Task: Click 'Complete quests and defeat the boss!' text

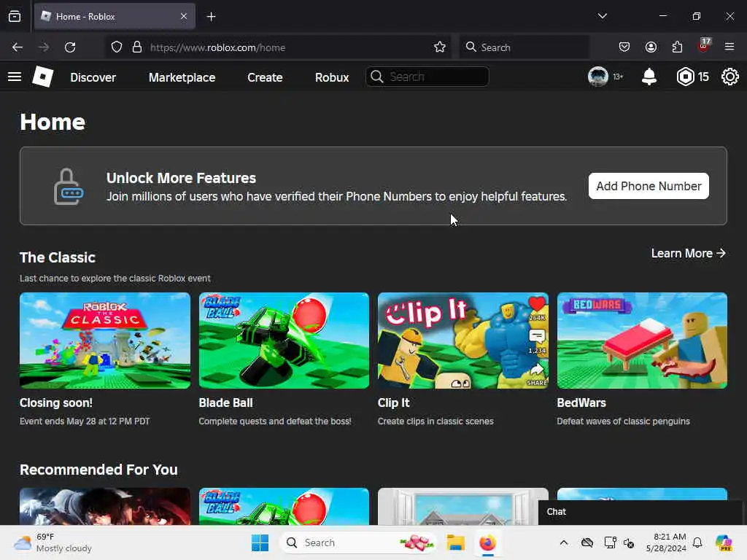Action: coord(275,421)
